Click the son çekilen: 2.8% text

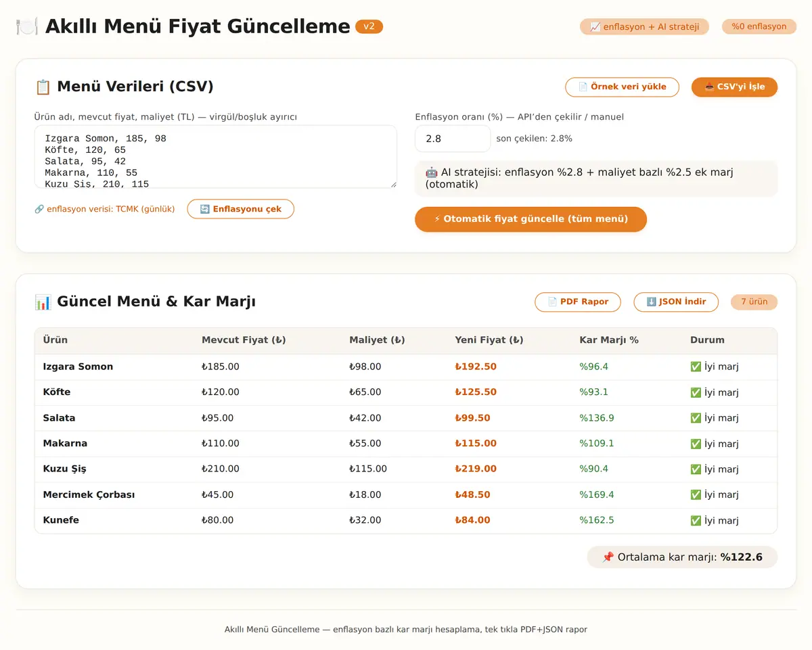(x=535, y=139)
